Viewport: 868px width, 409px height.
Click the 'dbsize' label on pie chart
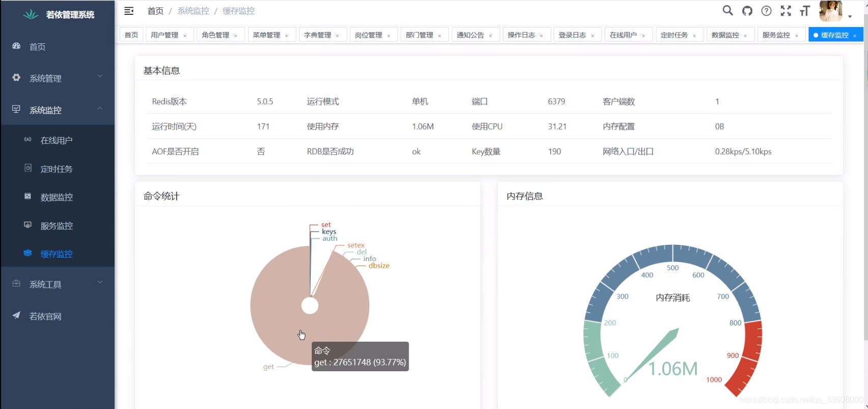(x=379, y=266)
